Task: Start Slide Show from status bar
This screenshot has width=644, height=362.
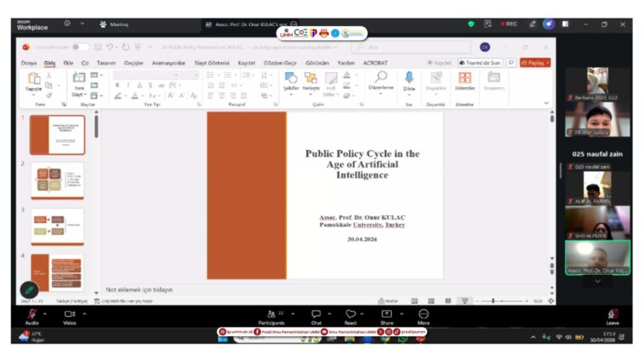Action: pos(465,301)
